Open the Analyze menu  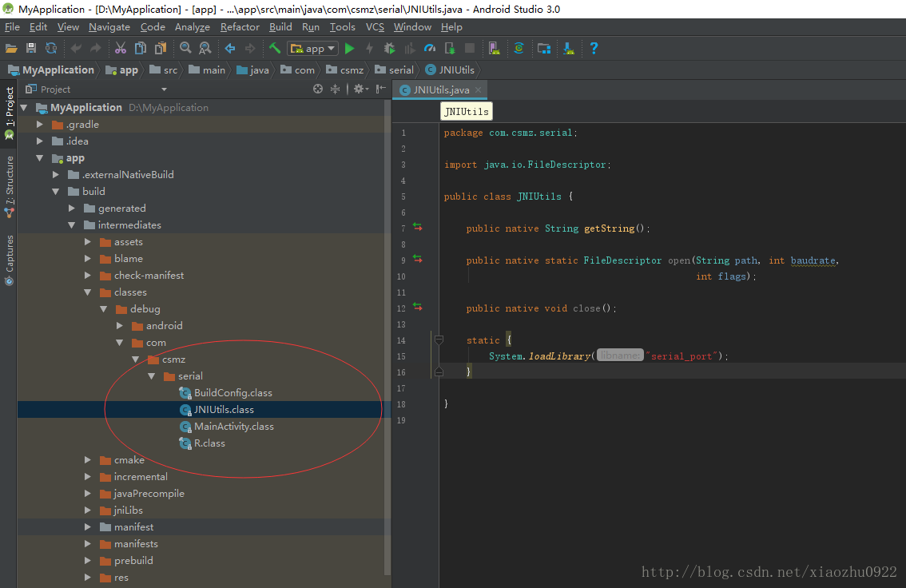coord(193,27)
